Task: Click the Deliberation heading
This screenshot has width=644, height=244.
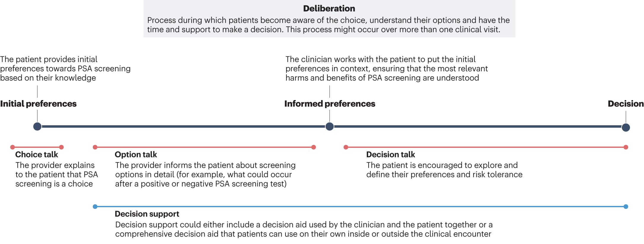Action: [329, 9]
